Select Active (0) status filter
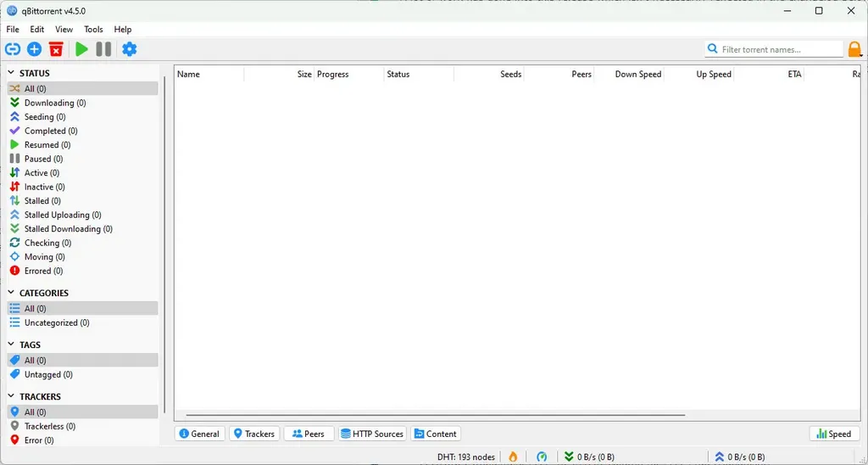868x465 pixels. click(82, 173)
